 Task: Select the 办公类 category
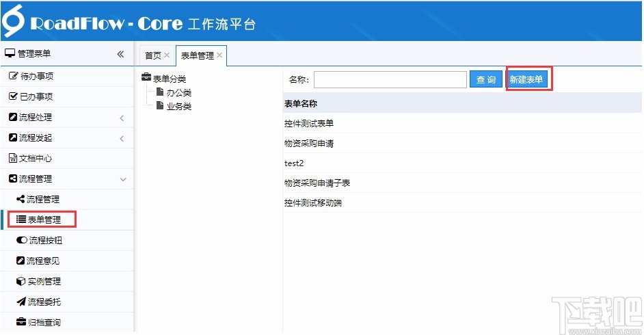[x=178, y=92]
